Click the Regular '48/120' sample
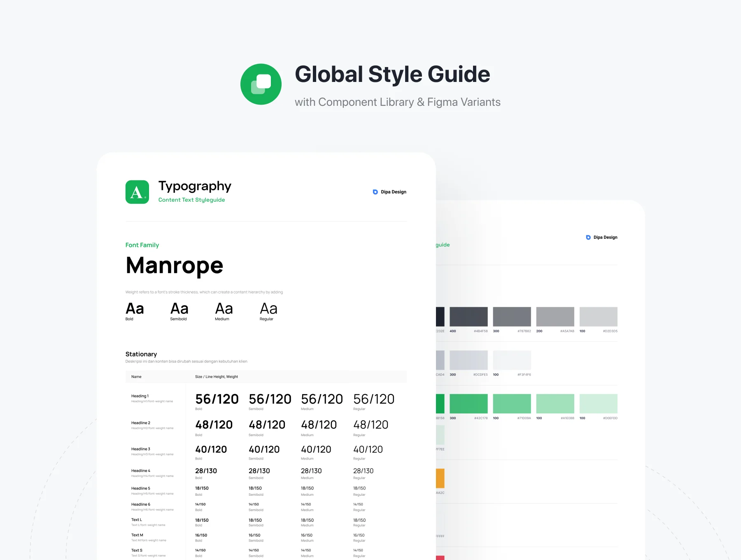Viewport: 741px width, 560px height. pyautogui.click(x=371, y=425)
